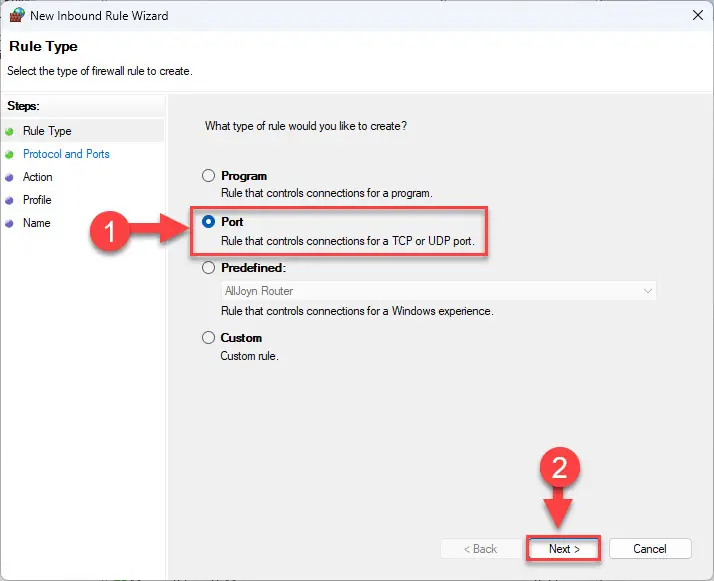Close the New Inbound Rule Wizard window
The height and width of the screenshot is (581, 714).
[697, 15]
